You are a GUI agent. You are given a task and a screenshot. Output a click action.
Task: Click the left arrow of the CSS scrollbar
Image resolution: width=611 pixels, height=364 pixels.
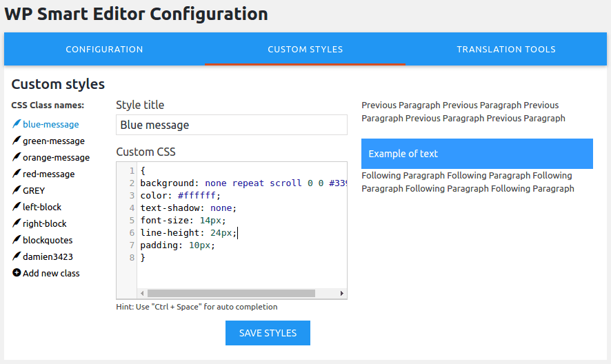[142, 294]
